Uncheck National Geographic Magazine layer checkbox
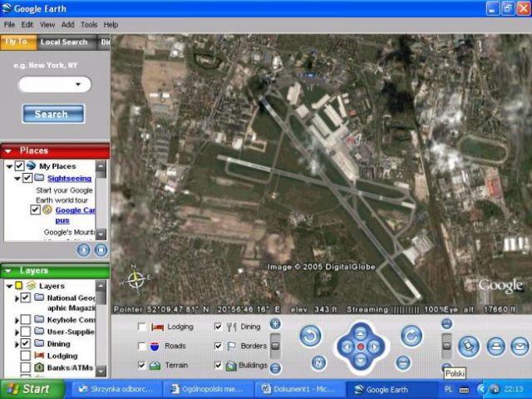 [x=26, y=298]
